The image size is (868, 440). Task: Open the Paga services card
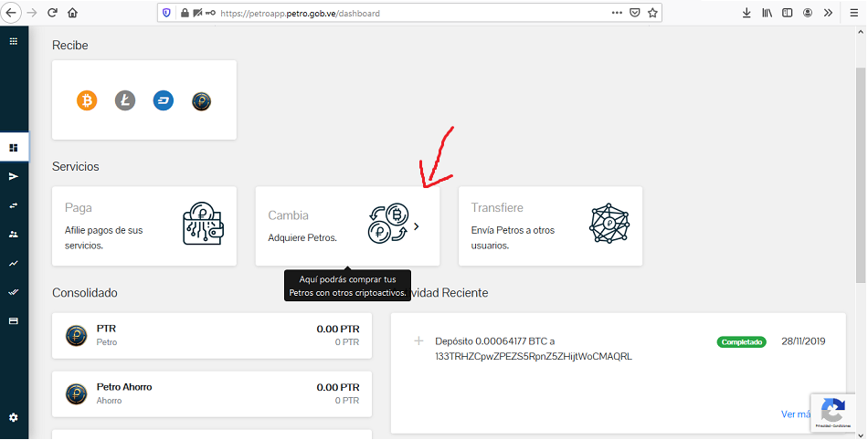[x=144, y=226]
